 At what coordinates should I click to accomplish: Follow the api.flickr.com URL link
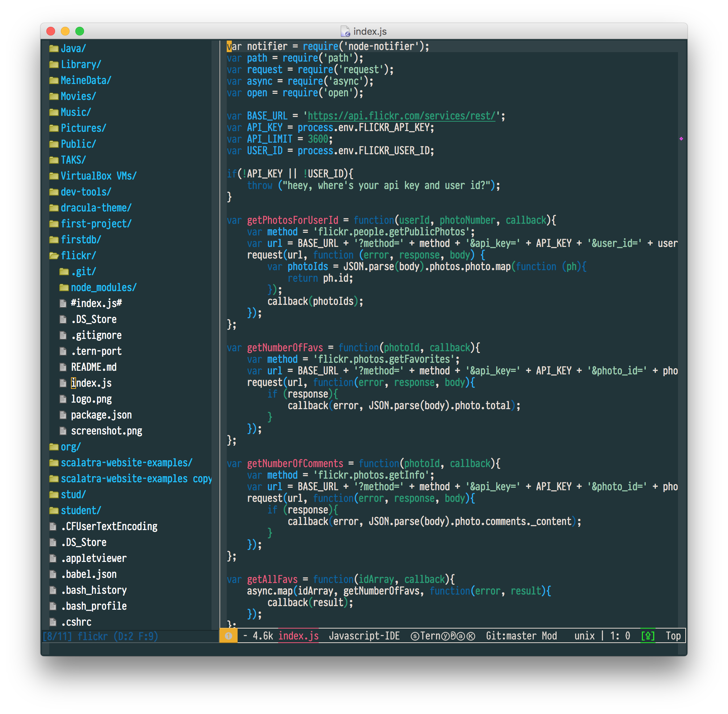401,116
